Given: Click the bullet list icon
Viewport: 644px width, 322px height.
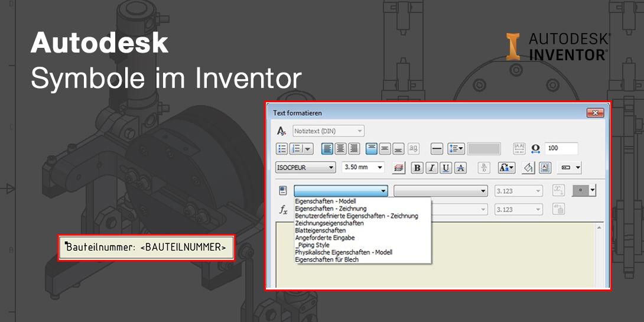Looking at the screenshot, I should coord(282,149).
